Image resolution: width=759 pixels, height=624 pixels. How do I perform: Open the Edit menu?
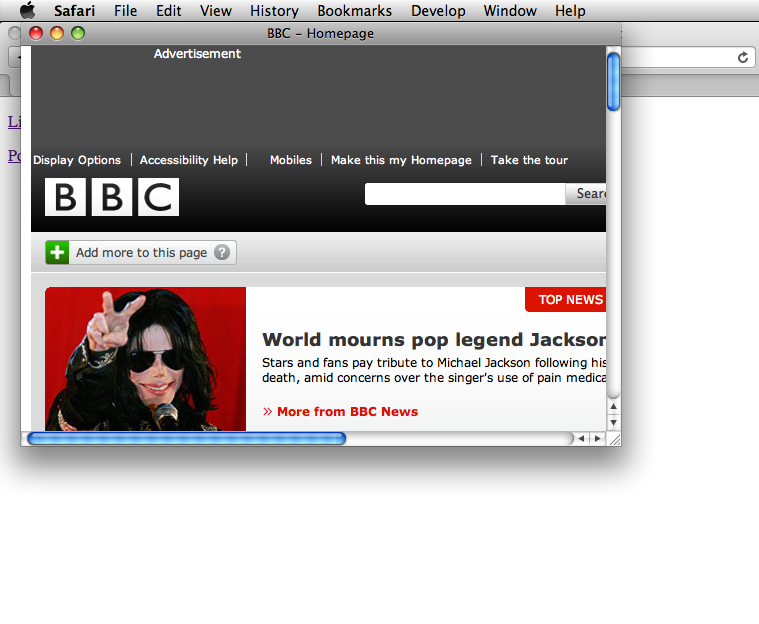[x=168, y=11]
